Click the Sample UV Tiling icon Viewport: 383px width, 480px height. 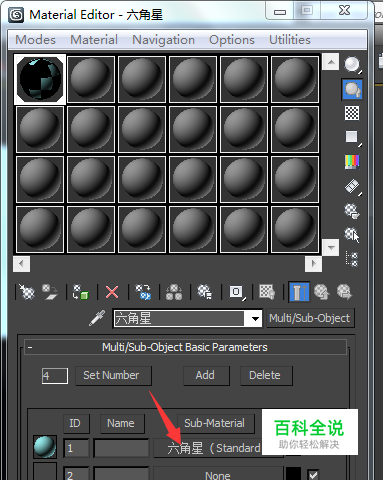pyautogui.click(x=352, y=137)
